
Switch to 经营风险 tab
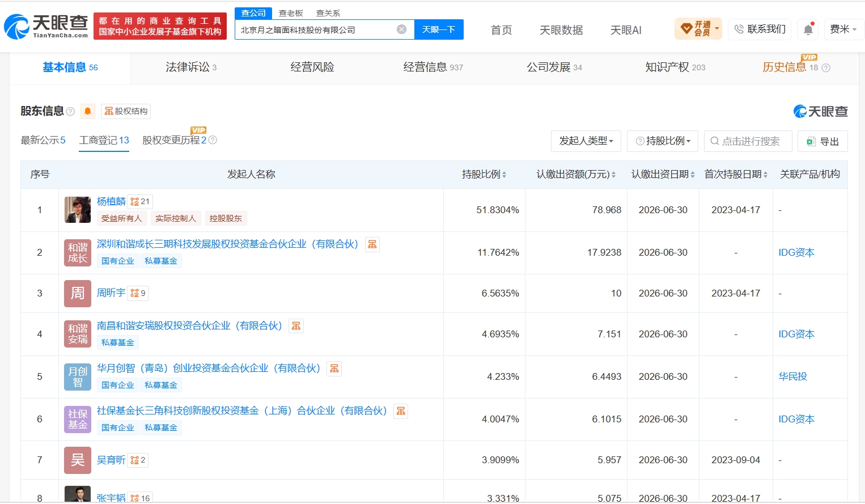pos(312,67)
